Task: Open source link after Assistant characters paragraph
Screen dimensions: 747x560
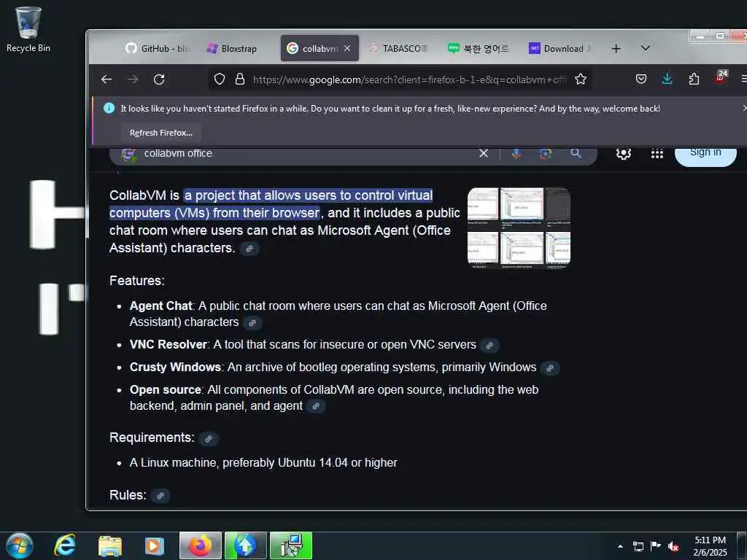Action: pyautogui.click(x=249, y=249)
